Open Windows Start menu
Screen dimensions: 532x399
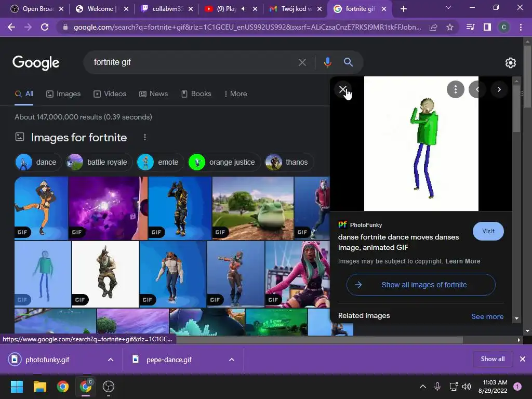coord(17,387)
